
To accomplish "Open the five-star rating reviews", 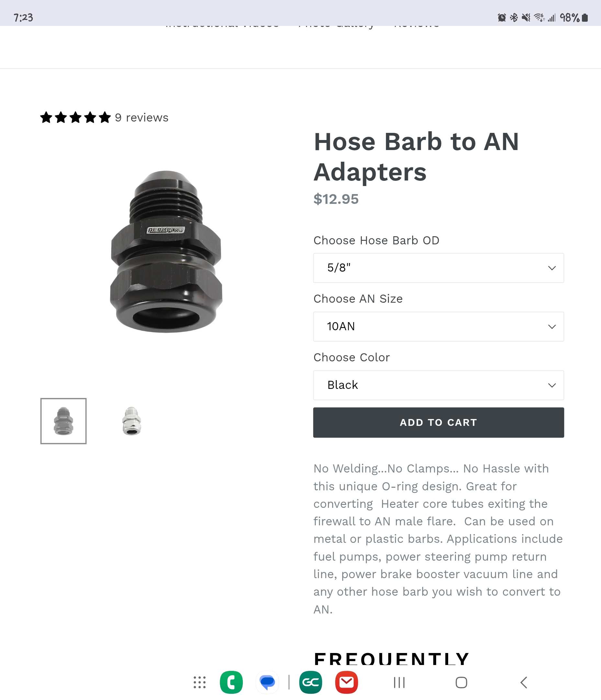I will click(x=76, y=118).
